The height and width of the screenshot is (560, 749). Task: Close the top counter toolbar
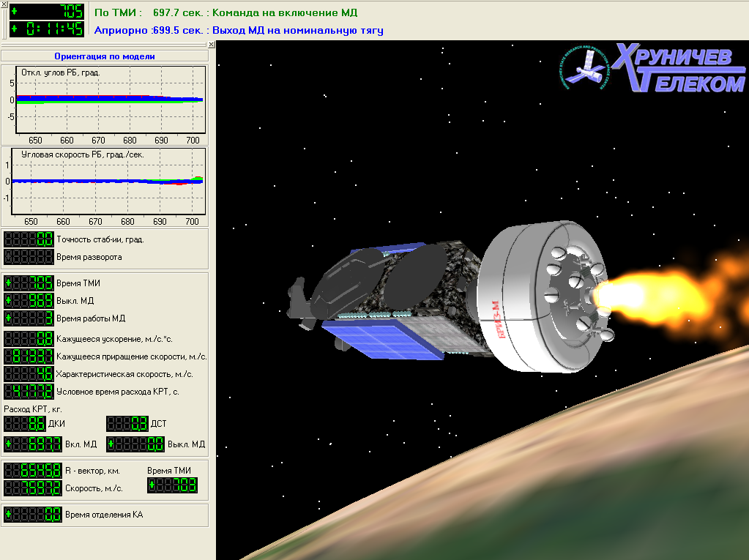[4, 4]
